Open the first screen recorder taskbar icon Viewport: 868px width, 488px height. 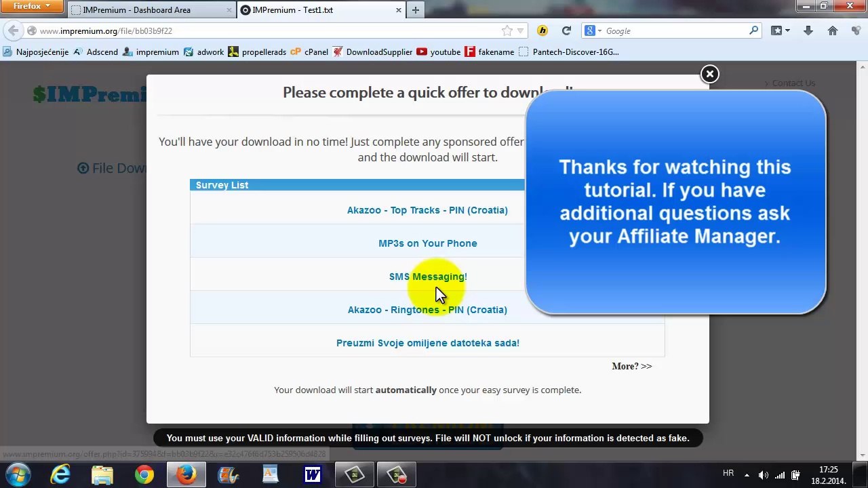[355, 474]
